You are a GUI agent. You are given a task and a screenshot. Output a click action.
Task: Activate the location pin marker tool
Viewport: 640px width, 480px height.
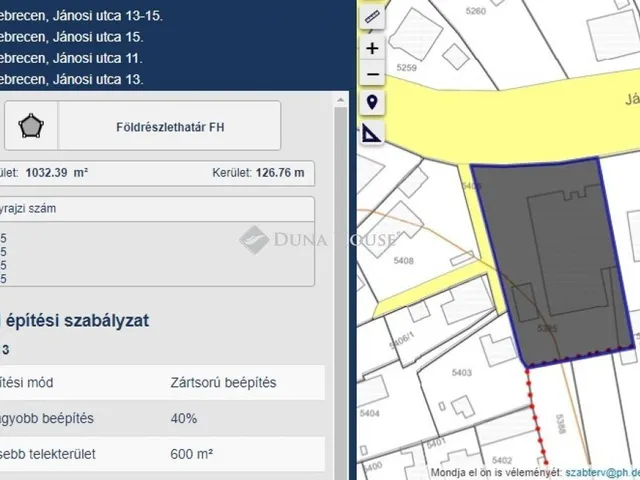click(372, 103)
